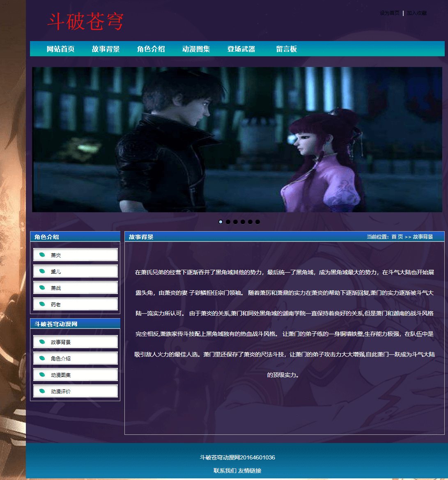Open sidebar link 动漫图集

pyautogui.click(x=75, y=375)
